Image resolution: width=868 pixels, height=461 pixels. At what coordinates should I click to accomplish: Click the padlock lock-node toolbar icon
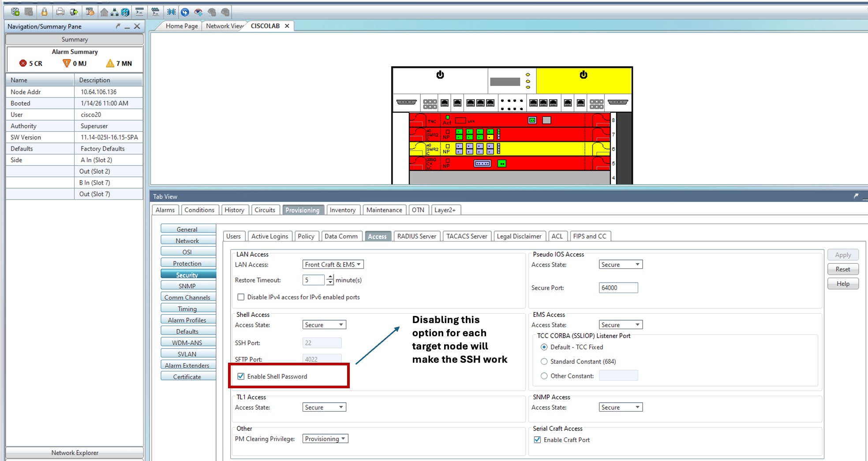click(44, 12)
